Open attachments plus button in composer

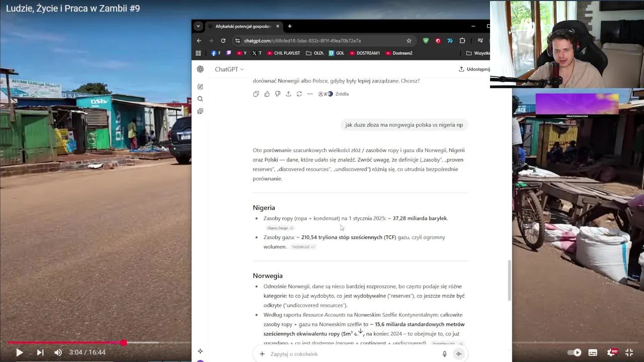click(x=262, y=354)
